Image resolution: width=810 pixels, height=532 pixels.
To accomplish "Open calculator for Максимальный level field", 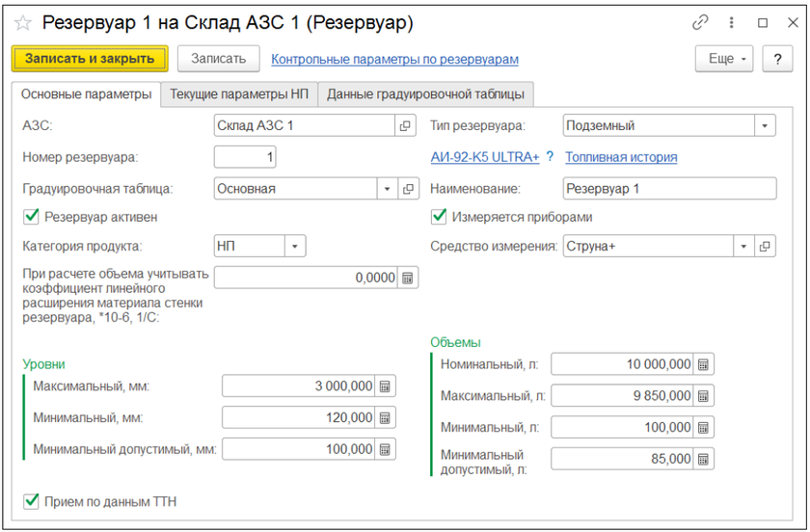I will point(385,386).
